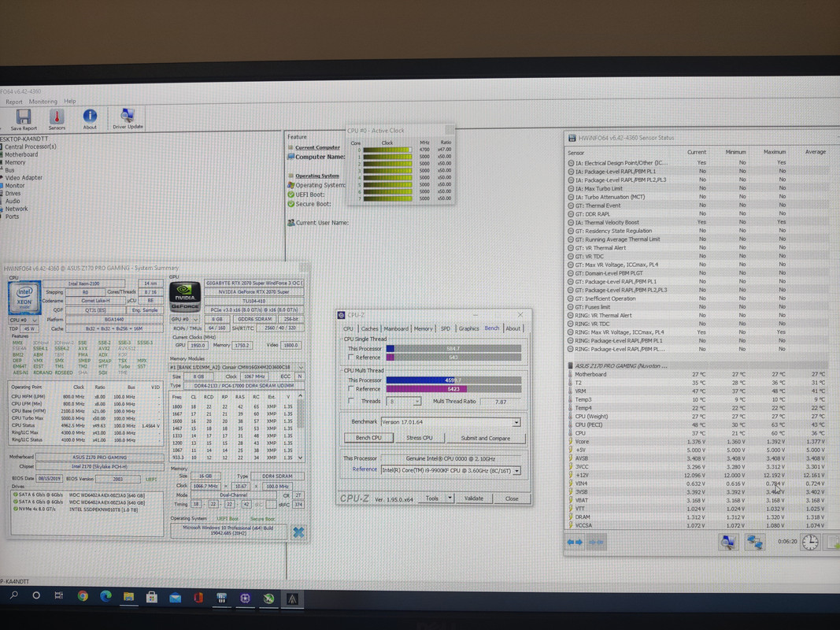Open Chrome from the taskbar
840x630 pixels.
coord(83,595)
